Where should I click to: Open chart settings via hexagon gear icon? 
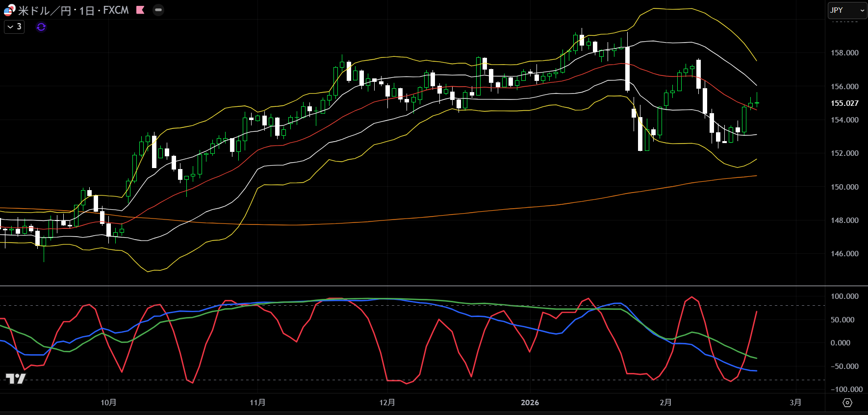[847, 402]
